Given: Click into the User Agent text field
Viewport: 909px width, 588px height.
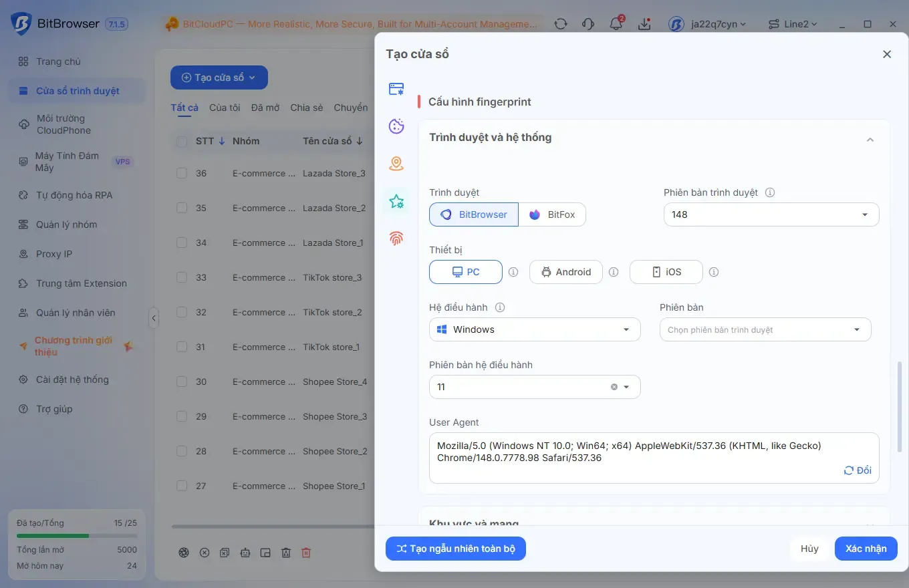Looking at the screenshot, I should point(654,458).
